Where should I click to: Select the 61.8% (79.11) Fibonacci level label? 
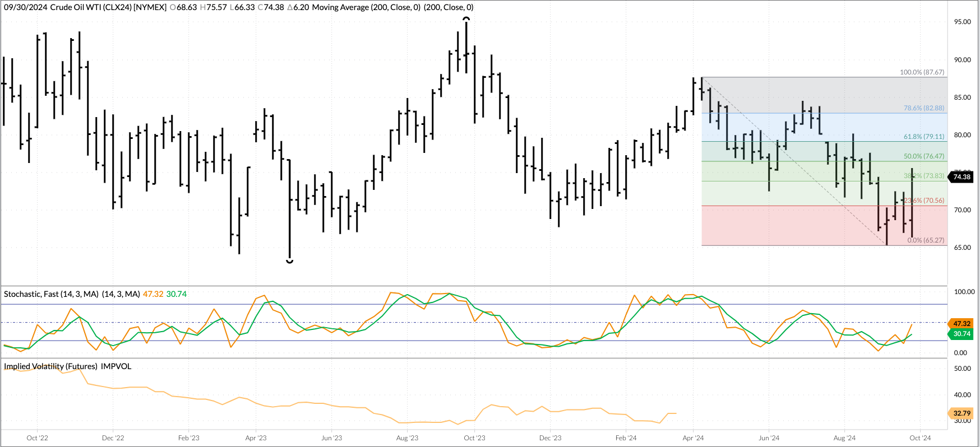(x=923, y=137)
